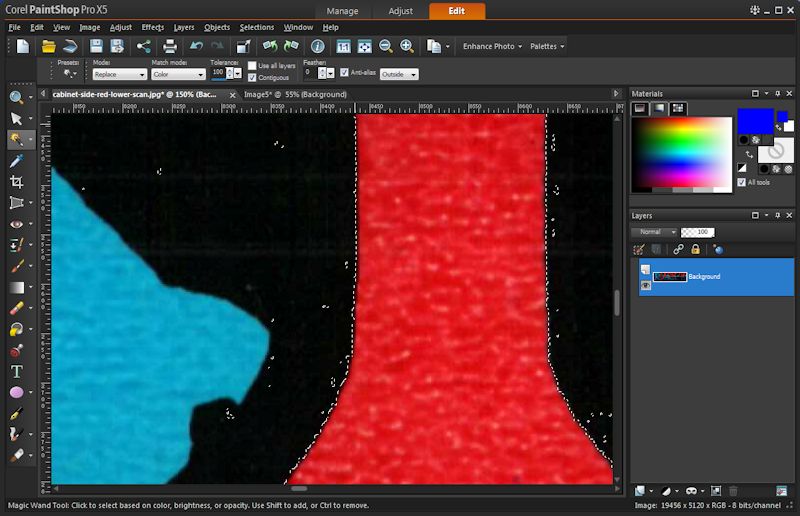Expand the Enhance Photo dropdown
Viewport: 800px width, 516px height.
click(491, 46)
